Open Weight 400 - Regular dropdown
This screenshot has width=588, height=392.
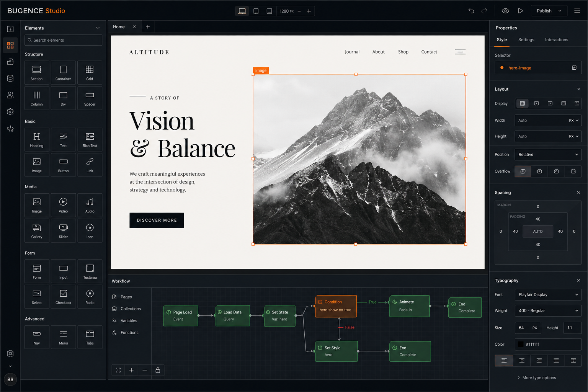[x=548, y=311]
